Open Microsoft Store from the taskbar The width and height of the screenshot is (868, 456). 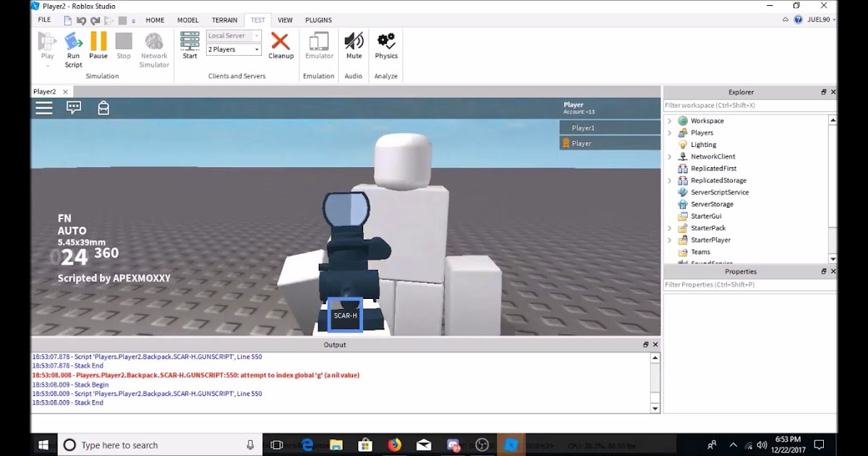click(365, 444)
